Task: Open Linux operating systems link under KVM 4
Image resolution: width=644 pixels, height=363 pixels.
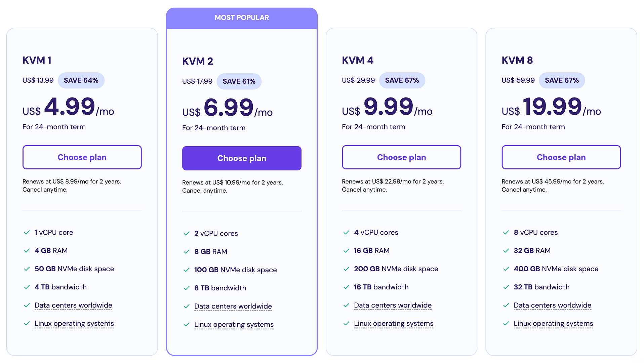Action: 393,323
